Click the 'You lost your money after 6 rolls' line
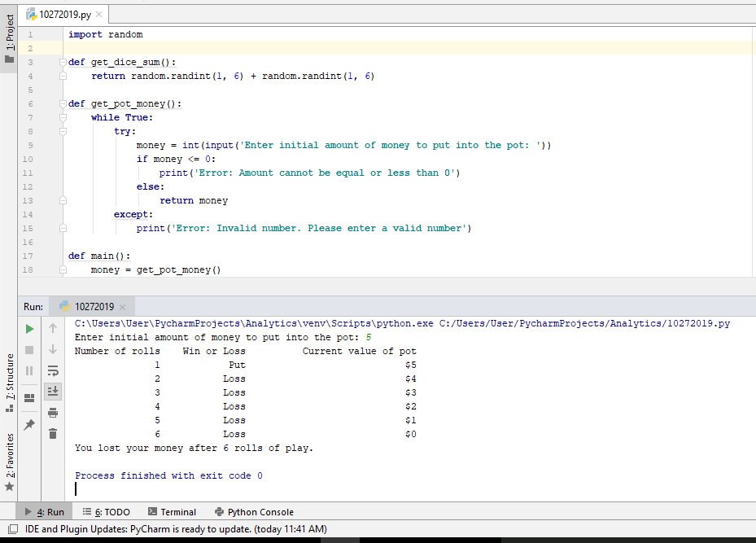Screen dimensions: 756x543 194,448
